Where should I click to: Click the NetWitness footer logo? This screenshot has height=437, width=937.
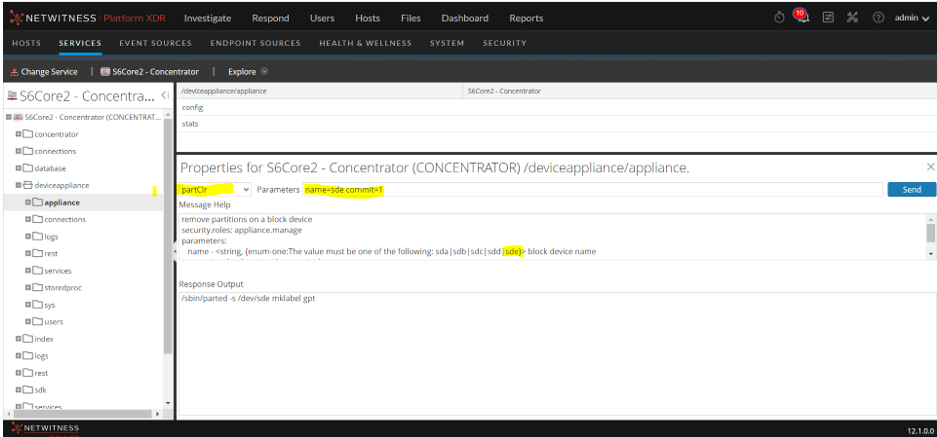(x=45, y=429)
